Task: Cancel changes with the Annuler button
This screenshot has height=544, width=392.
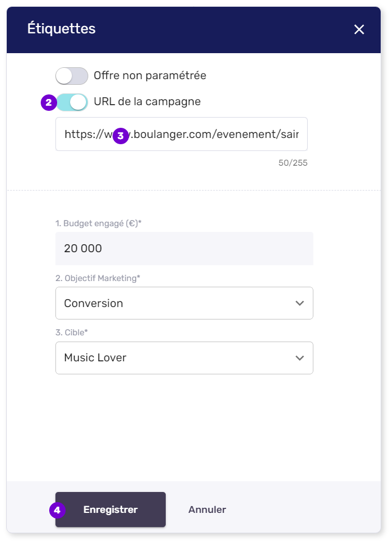Action: click(x=207, y=510)
